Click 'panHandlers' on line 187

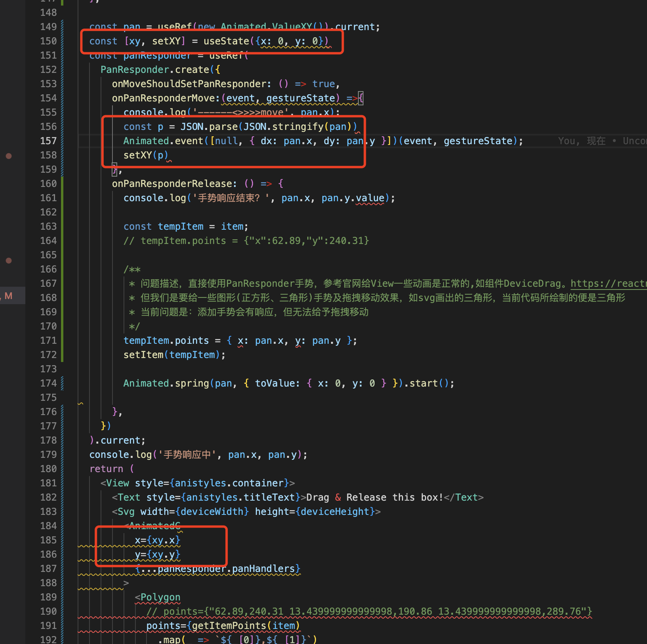263,569
